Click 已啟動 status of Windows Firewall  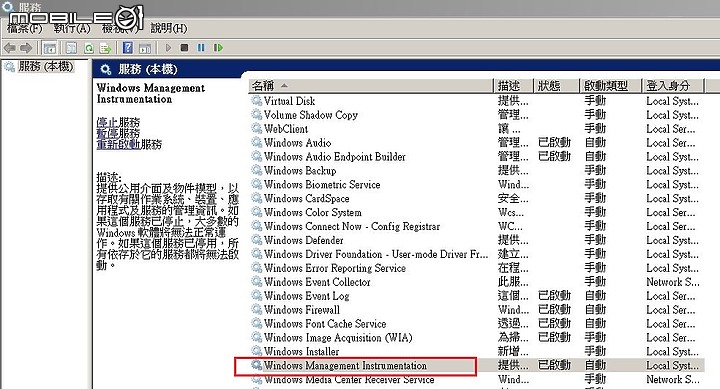point(554,310)
